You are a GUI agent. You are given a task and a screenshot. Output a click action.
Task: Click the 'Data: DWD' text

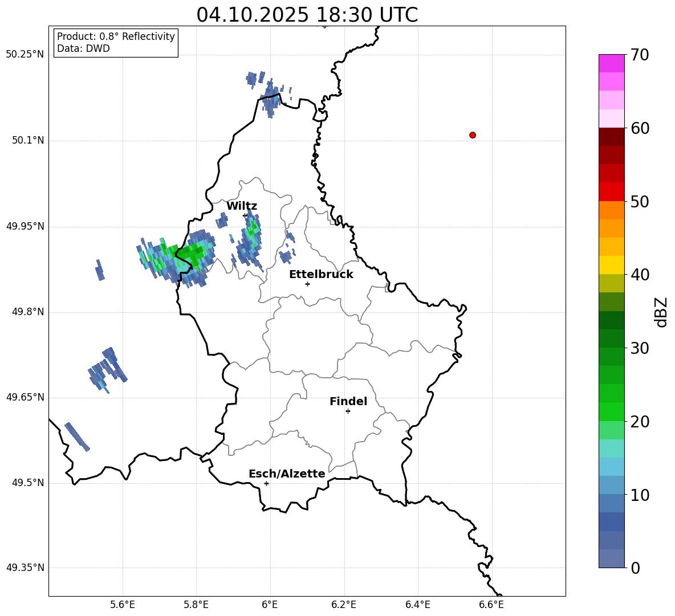(x=83, y=48)
